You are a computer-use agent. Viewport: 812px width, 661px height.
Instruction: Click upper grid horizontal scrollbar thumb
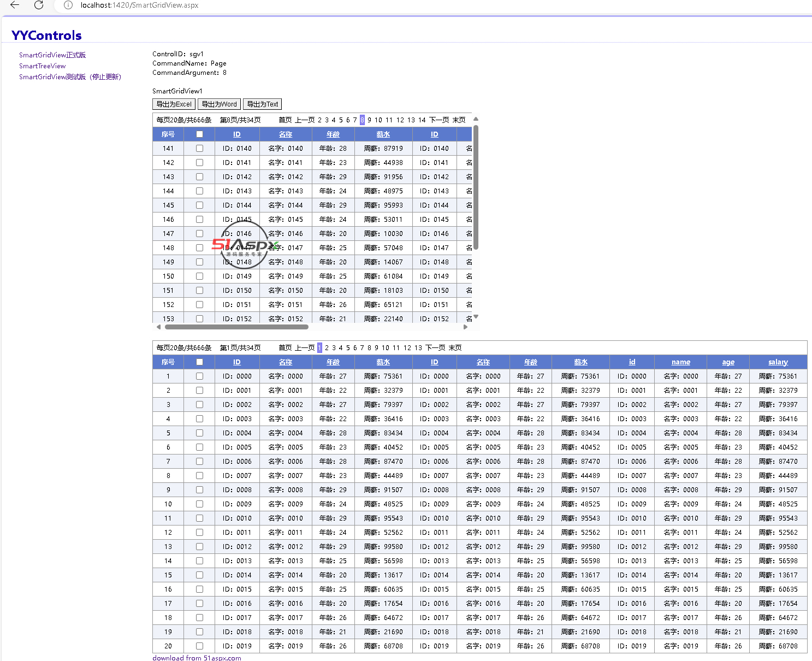(x=236, y=327)
